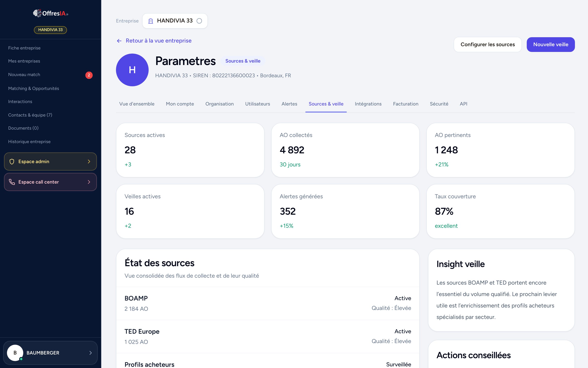Screen dimensions: 588x368
Task: Click the État des sources heading
Action: (x=159, y=263)
